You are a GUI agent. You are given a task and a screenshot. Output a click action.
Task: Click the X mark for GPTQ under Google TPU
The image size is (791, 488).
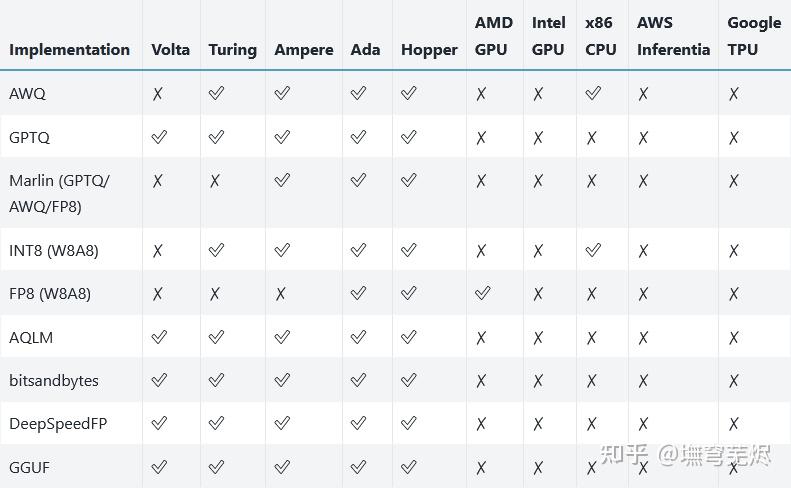[734, 137]
